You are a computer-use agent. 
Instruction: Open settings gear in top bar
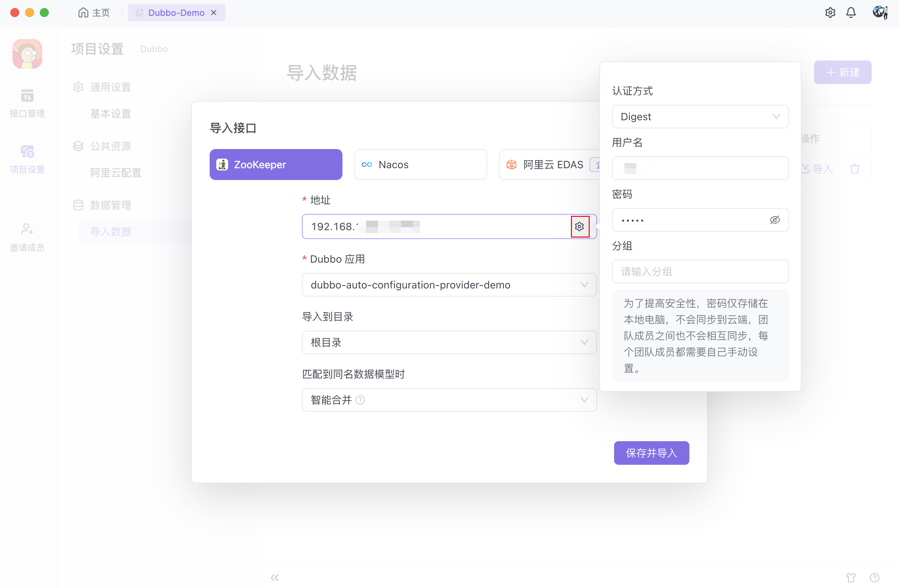[830, 13]
